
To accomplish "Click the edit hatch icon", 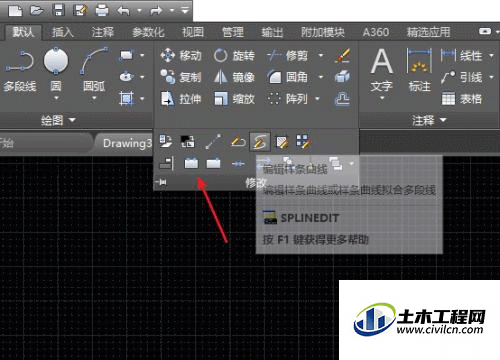I will (x=282, y=142).
